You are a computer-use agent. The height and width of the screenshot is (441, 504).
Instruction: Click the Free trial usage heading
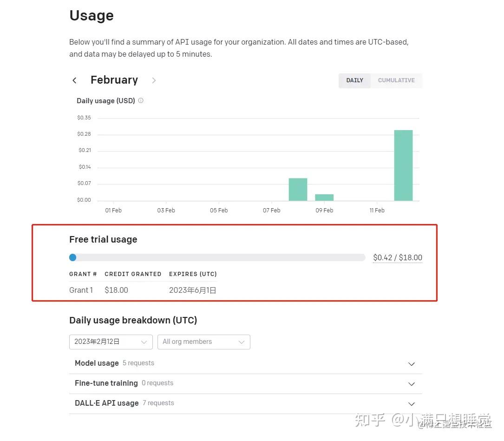click(x=103, y=239)
